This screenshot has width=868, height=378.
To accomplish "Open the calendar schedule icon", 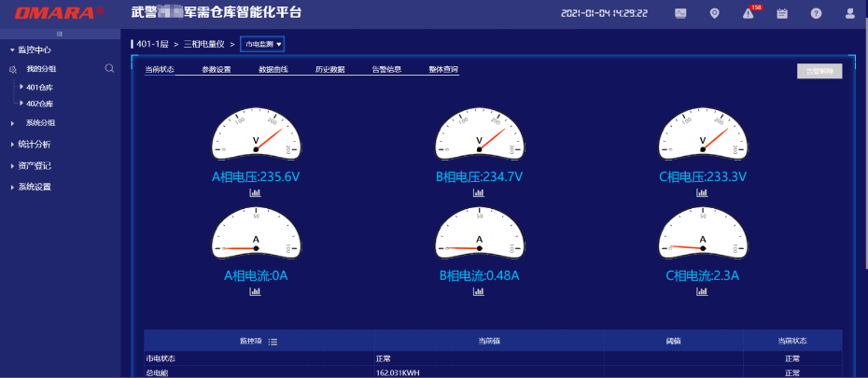I will pos(782,13).
